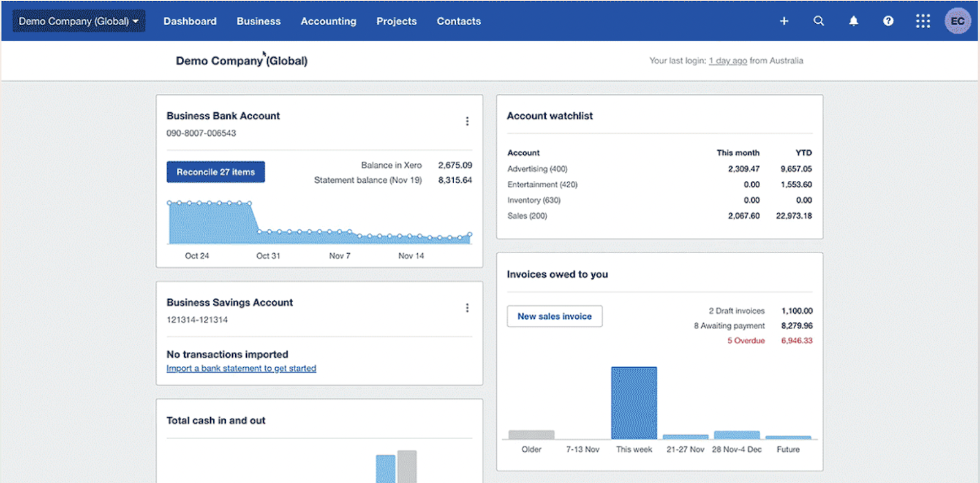Click Demo Company (Global) page title
The width and height of the screenshot is (980, 483).
click(x=241, y=61)
